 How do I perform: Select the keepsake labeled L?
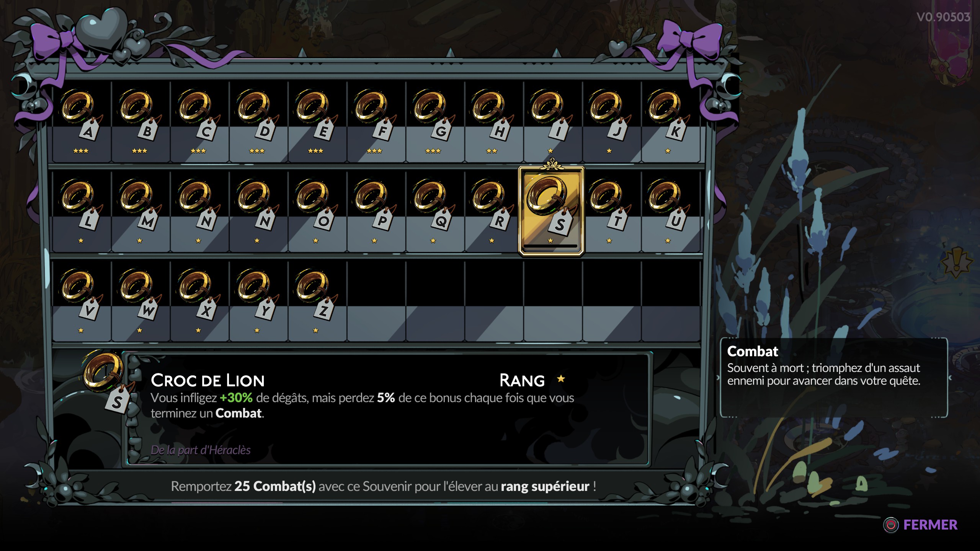click(81, 212)
